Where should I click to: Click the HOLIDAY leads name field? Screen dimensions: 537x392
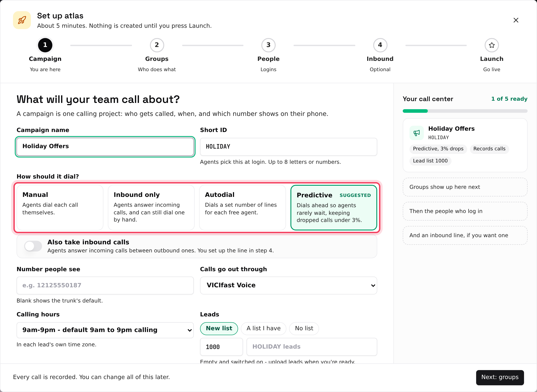click(312, 347)
